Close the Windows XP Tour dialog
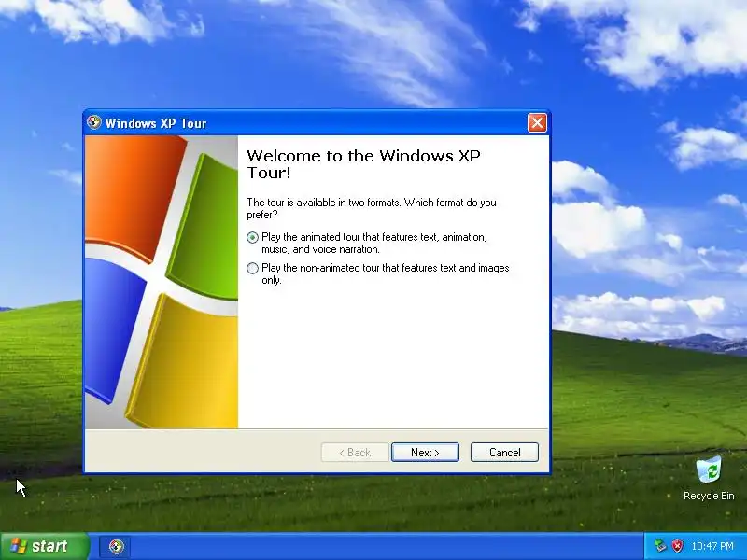This screenshot has height=560, width=747. [537, 123]
